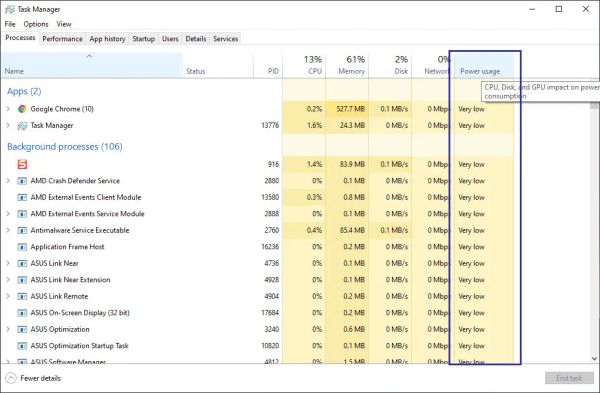Sort by the Power usage column header
600x393 pixels.
click(x=484, y=65)
